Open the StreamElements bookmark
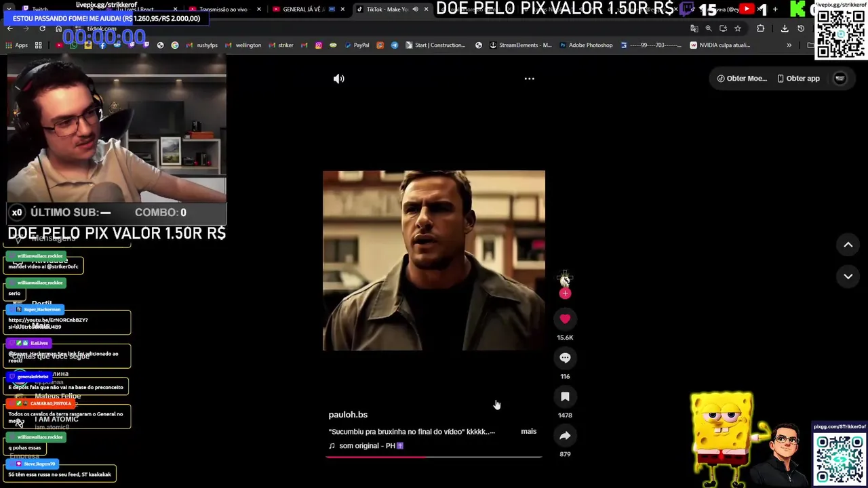Screen dimensions: 868x488 [520, 45]
